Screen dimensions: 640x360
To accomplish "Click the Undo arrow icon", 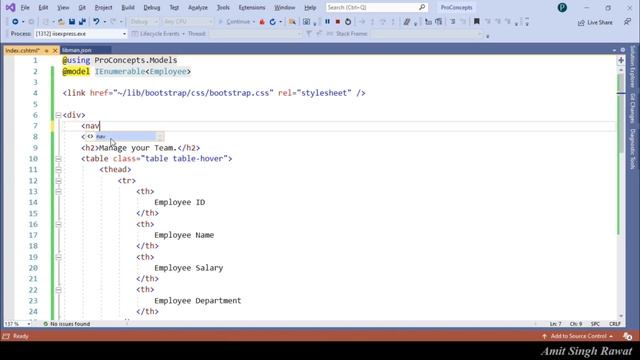I will (96, 22).
